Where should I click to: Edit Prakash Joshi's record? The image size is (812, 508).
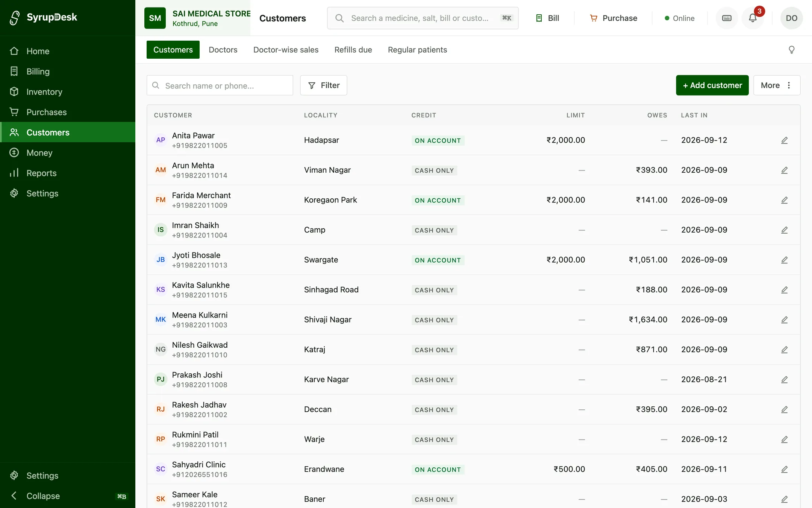[784, 380]
